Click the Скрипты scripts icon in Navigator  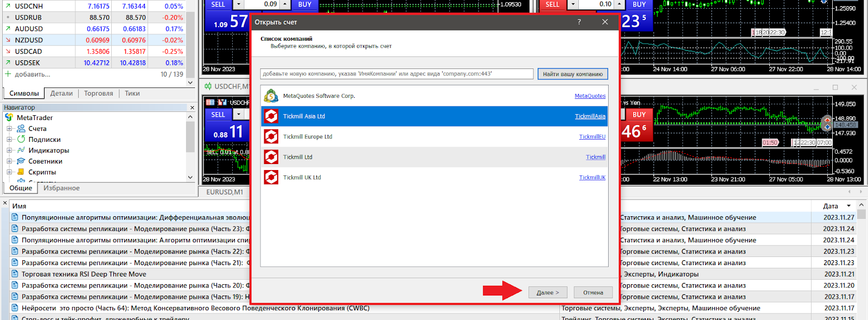[21, 172]
